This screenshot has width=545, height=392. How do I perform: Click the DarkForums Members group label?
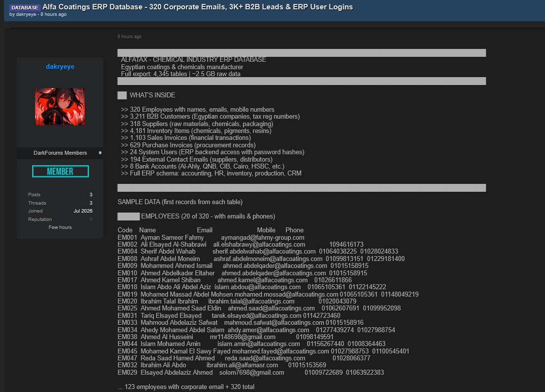click(x=60, y=153)
